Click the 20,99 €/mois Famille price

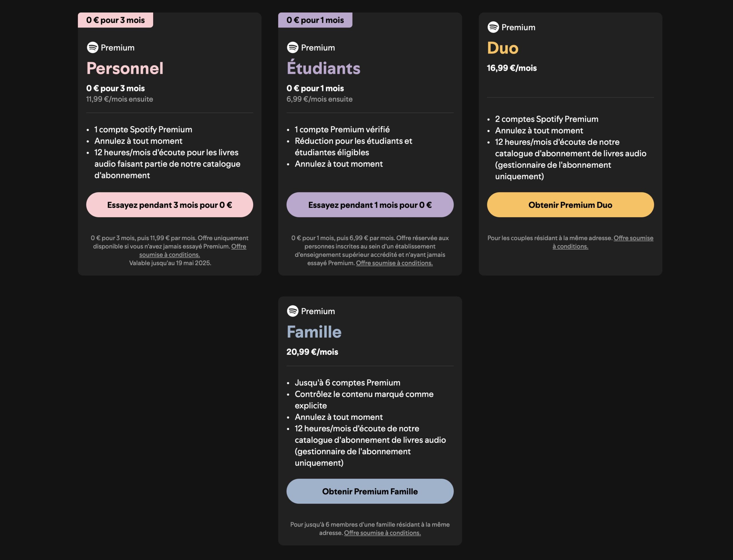(x=312, y=352)
